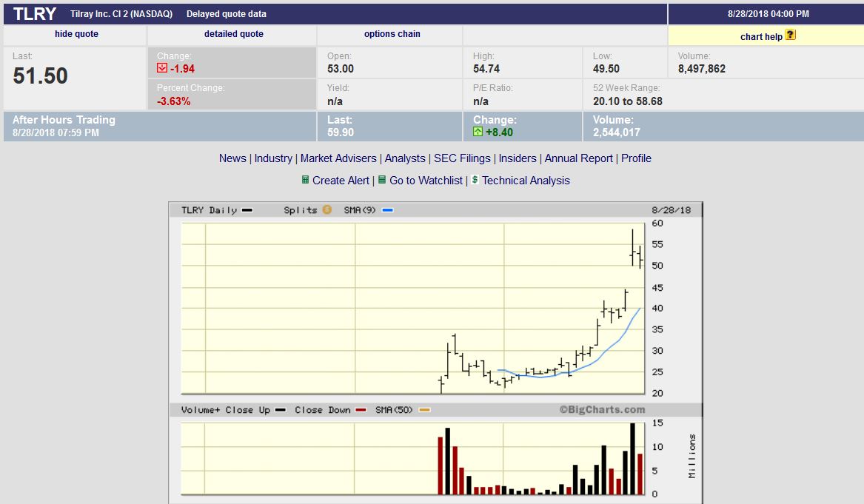Go to the Industry page

(x=273, y=158)
